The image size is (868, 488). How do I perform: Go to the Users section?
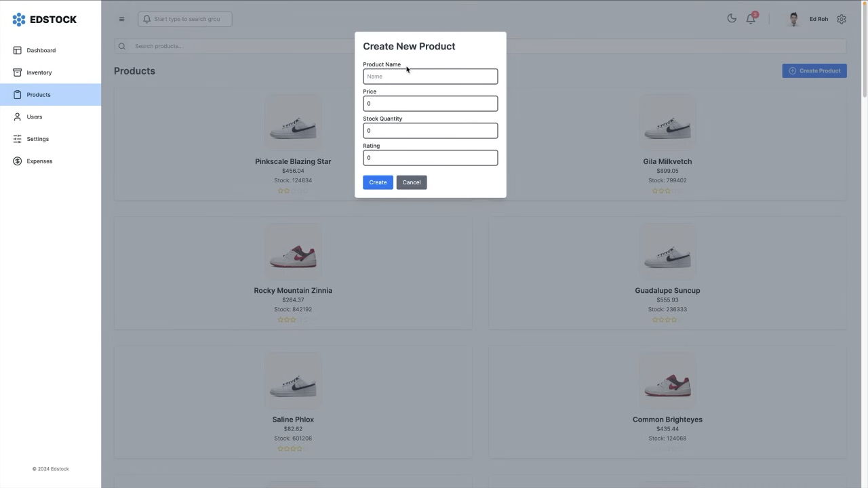click(34, 117)
